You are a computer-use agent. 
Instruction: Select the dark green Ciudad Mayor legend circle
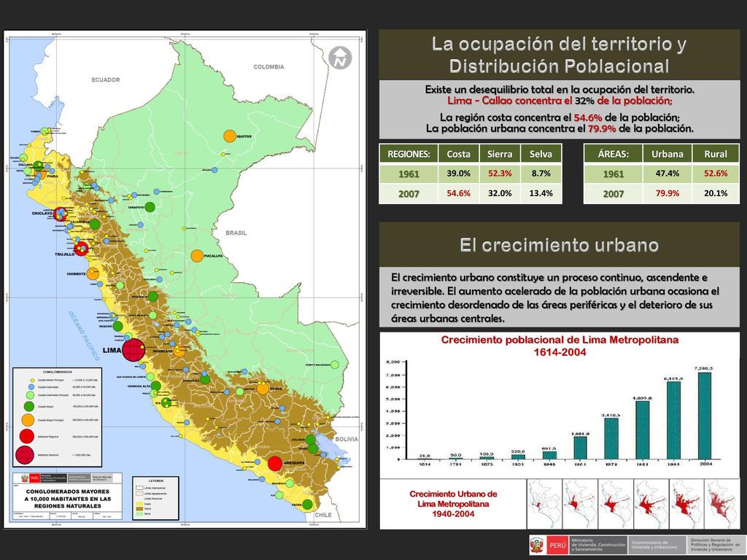click(28, 406)
